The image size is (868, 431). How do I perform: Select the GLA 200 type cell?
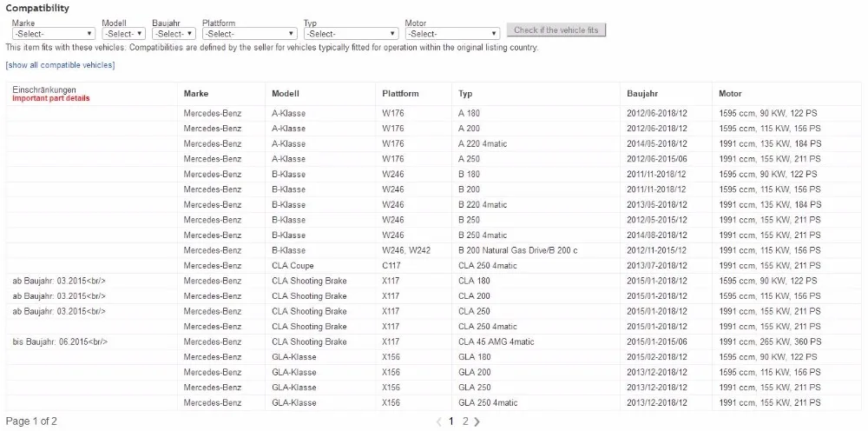click(475, 372)
